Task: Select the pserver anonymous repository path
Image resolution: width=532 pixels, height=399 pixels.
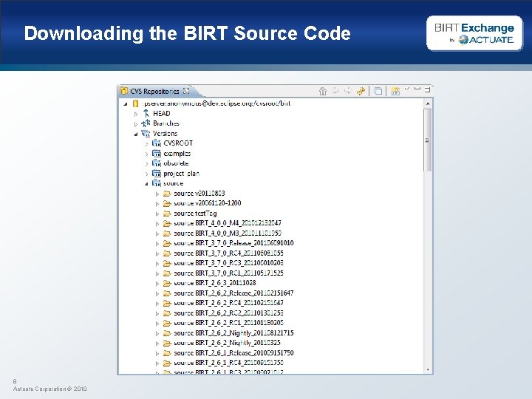Action: tap(216, 103)
